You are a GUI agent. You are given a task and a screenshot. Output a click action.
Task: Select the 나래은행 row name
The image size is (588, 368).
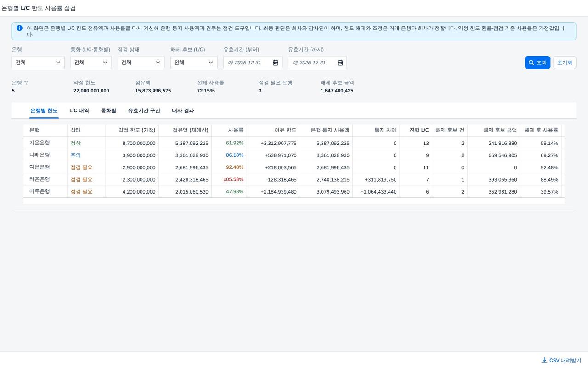click(x=40, y=155)
